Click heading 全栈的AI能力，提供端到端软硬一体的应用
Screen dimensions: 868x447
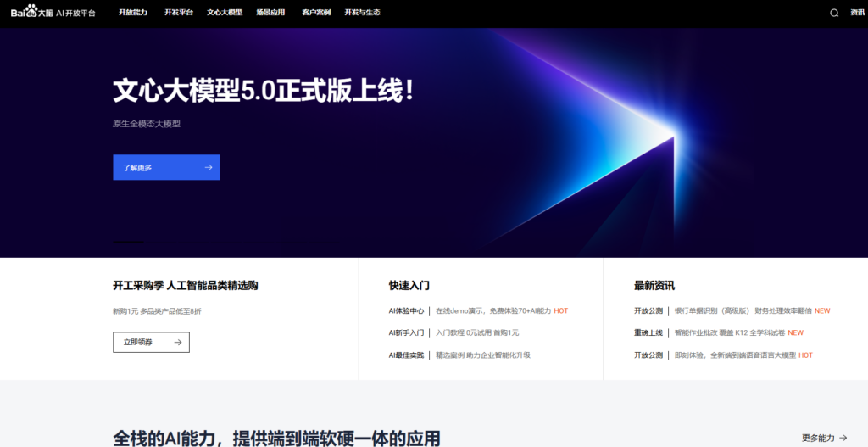click(x=277, y=438)
